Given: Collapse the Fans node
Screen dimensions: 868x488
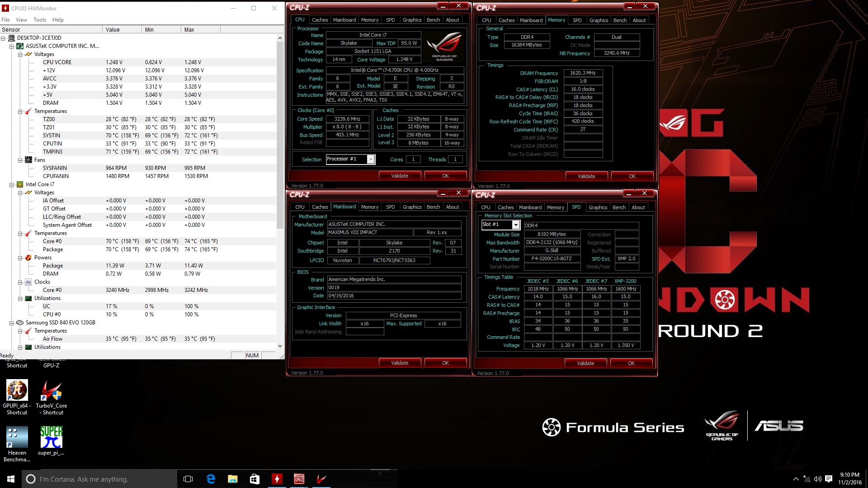Looking at the screenshot, I should coord(20,160).
